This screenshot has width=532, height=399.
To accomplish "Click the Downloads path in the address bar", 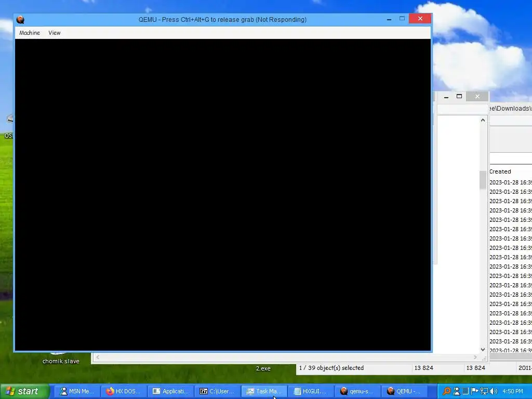I will [x=510, y=109].
